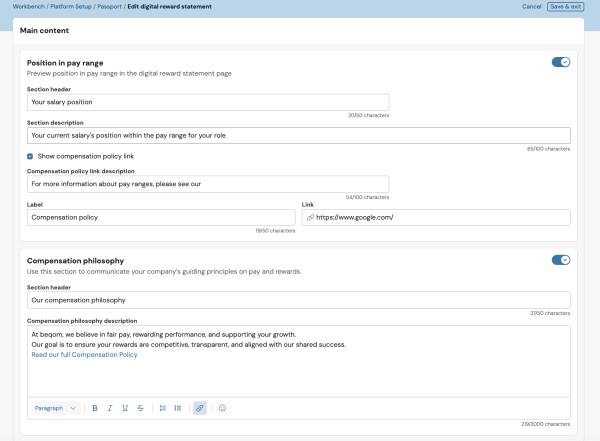
Task: Open the Paragraph style dropdown
Action: tap(55, 408)
